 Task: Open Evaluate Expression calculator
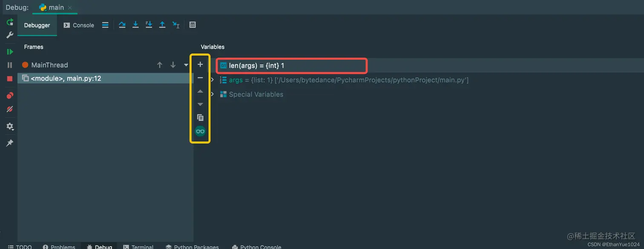(193, 25)
